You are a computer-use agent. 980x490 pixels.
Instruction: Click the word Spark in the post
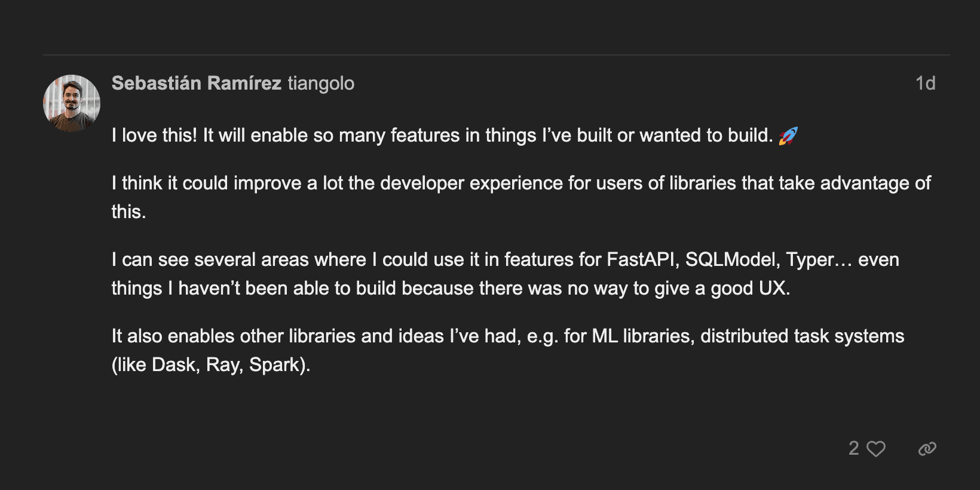click(x=274, y=365)
